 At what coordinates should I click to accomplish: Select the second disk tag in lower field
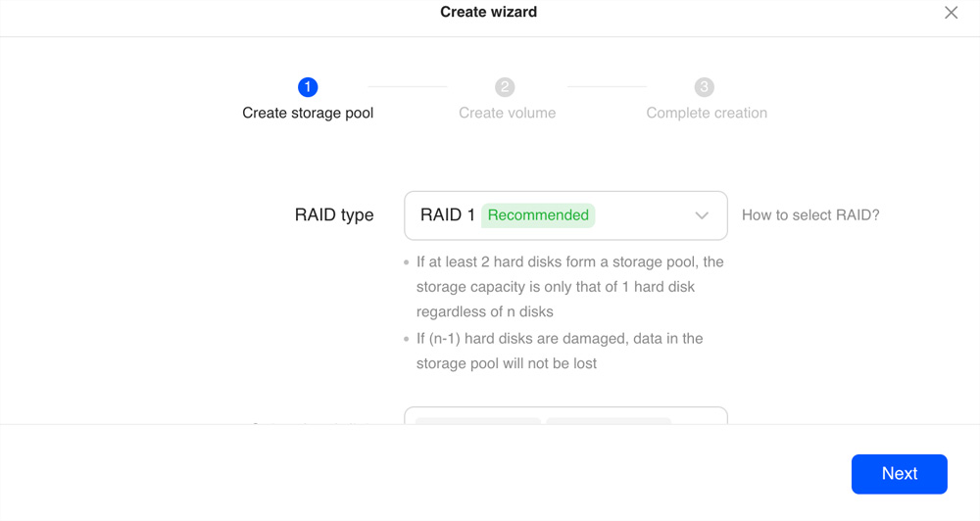pos(609,420)
